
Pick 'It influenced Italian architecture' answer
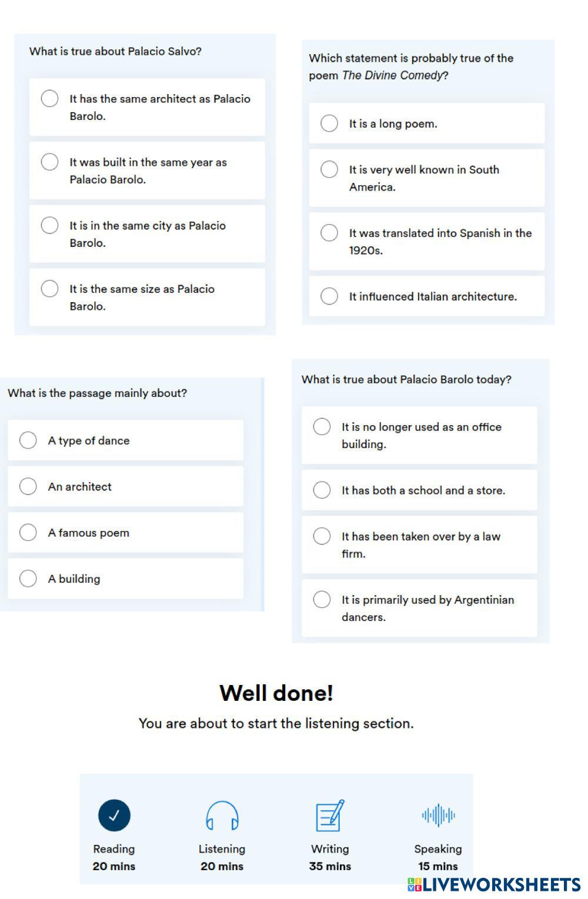coord(329,296)
